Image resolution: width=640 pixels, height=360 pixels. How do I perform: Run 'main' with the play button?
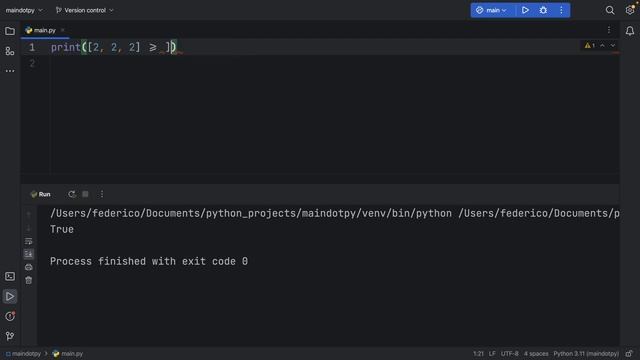525,10
